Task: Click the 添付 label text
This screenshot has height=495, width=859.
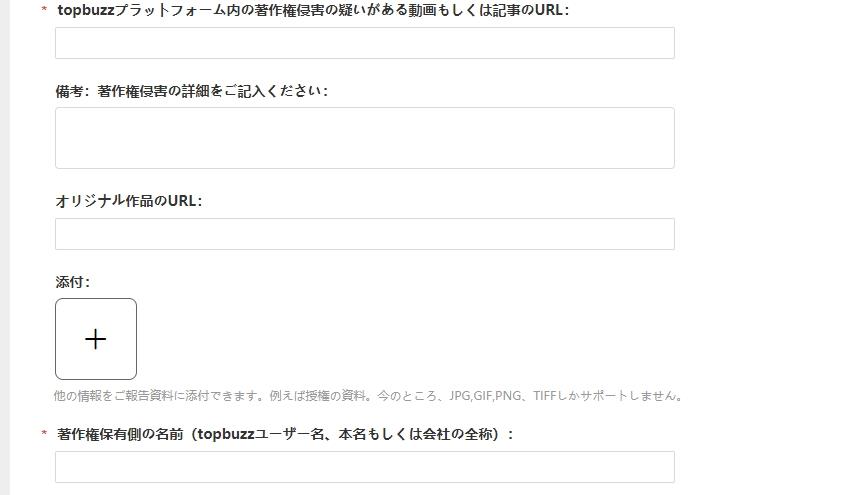Action: tap(72, 282)
